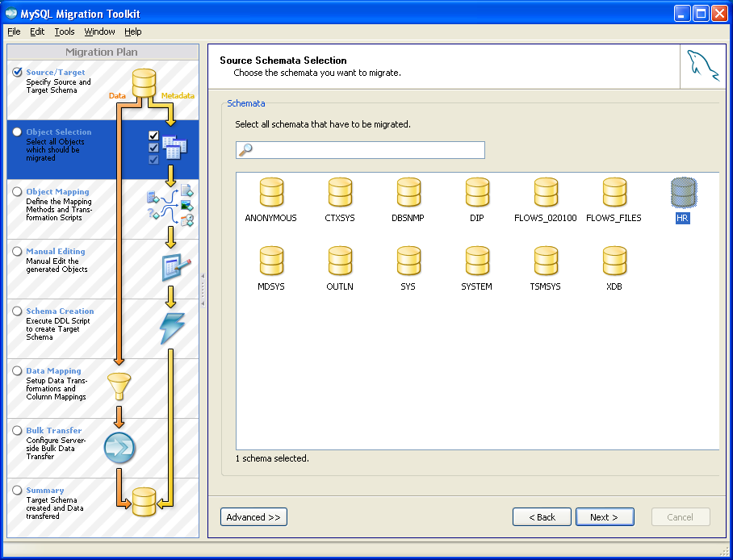Viewport: 733px width, 560px height.
Task: Select the FLOWS_020100 schema icon
Action: [x=546, y=192]
